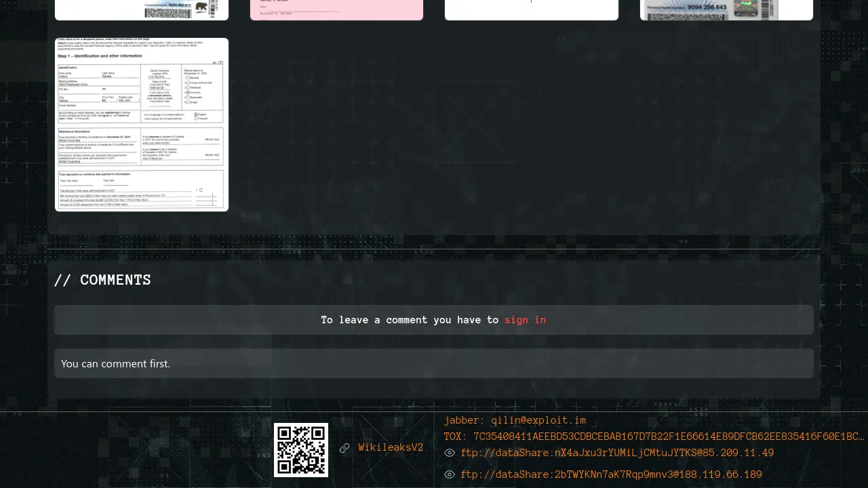Open the plain white document thumbnail
The image size is (868, 488).
532,9
